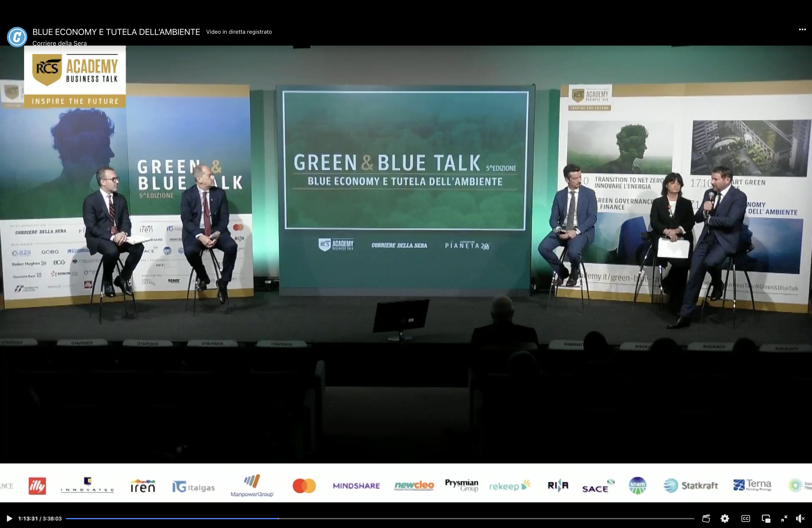Viewport: 812px width, 528px height.
Task: Seek on the video progress bar
Action: (380, 519)
